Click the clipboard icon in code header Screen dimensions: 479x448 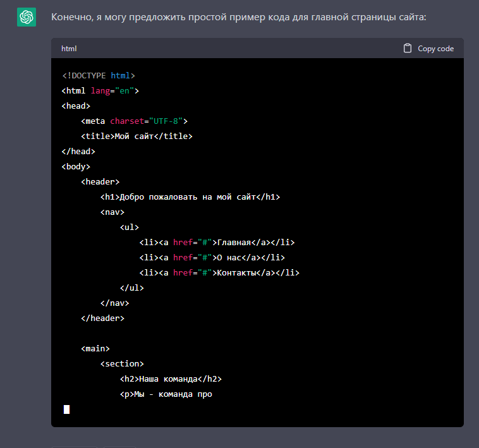pos(407,48)
